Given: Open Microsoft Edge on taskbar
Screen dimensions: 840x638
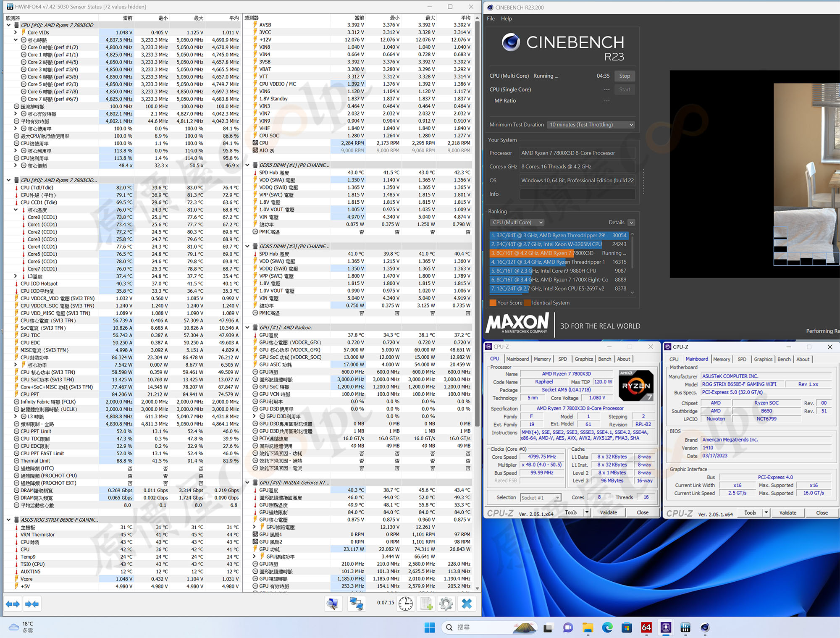Looking at the screenshot, I should click(x=607, y=627).
